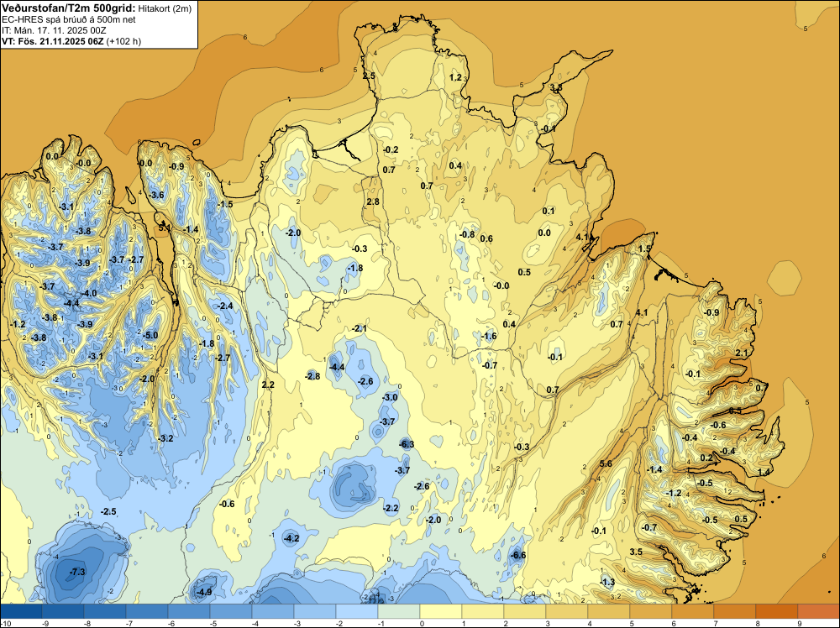The width and height of the screenshot is (840, 628).
Task: Click the -4.9 temperature label
Action: pos(204,592)
